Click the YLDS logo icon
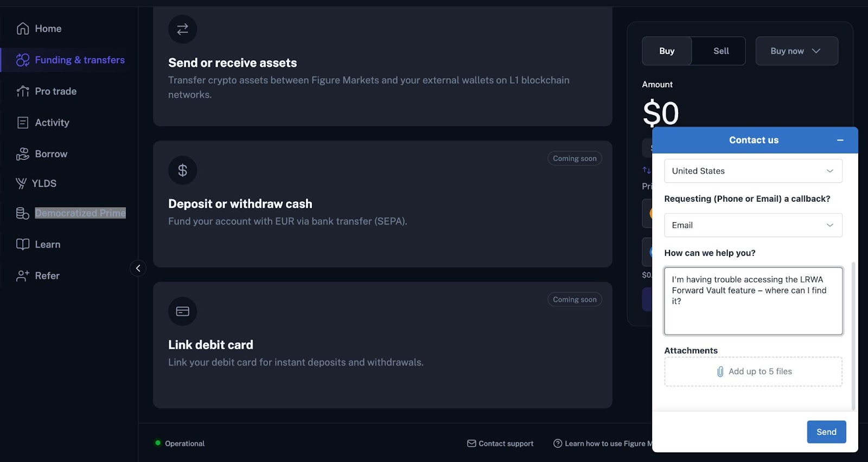Viewport: 868px width, 462px height. pyautogui.click(x=21, y=184)
